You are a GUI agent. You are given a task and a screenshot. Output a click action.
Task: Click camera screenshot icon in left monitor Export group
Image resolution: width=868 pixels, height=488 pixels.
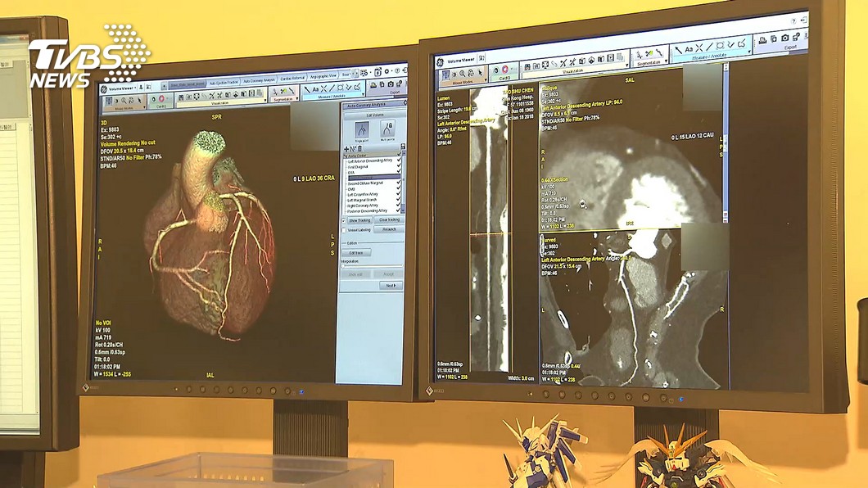391,84
